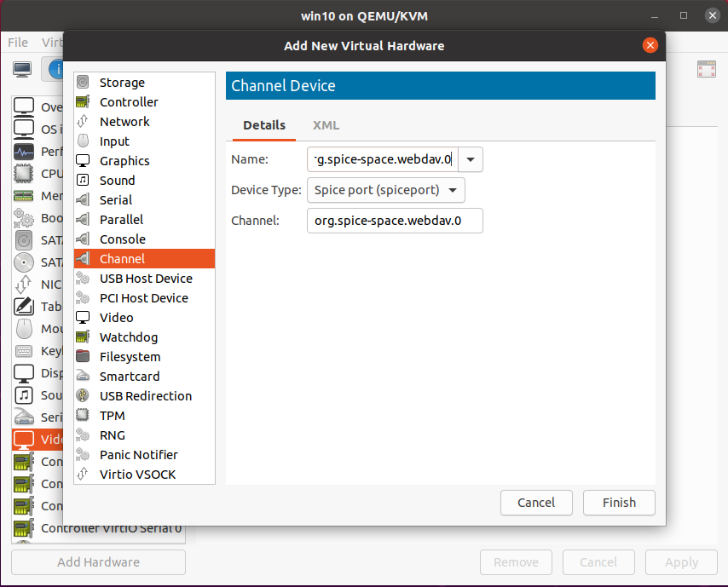728x587 pixels.
Task: Select the NIC item in win10 sidebar
Action: pyautogui.click(x=38, y=285)
